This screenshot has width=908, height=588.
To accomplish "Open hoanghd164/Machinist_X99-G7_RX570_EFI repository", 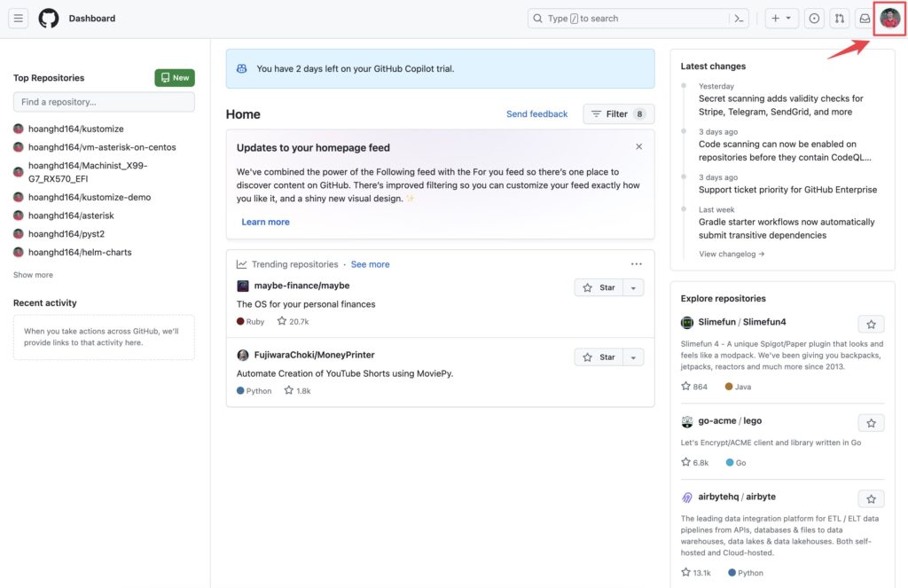I will [x=88, y=172].
